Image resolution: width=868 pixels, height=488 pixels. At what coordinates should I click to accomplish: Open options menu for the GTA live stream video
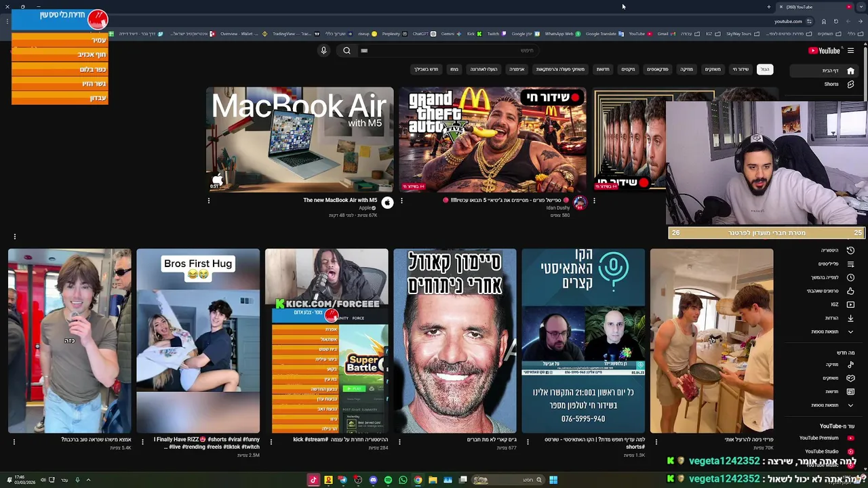click(x=401, y=201)
